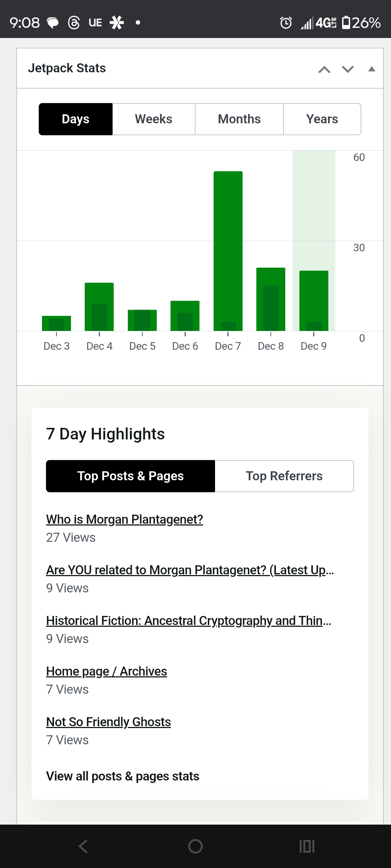
Task: Show the Top Referrers tab
Action: [284, 476]
